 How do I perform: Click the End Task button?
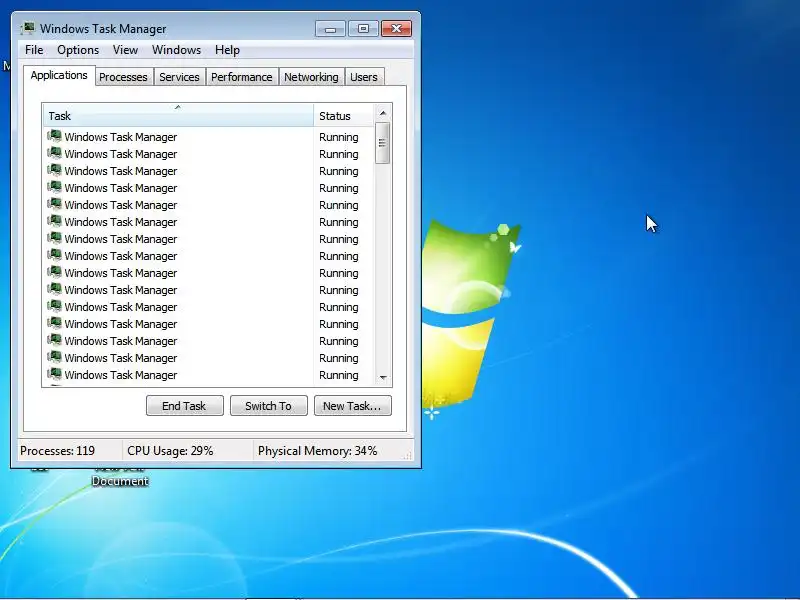pos(185,406)
